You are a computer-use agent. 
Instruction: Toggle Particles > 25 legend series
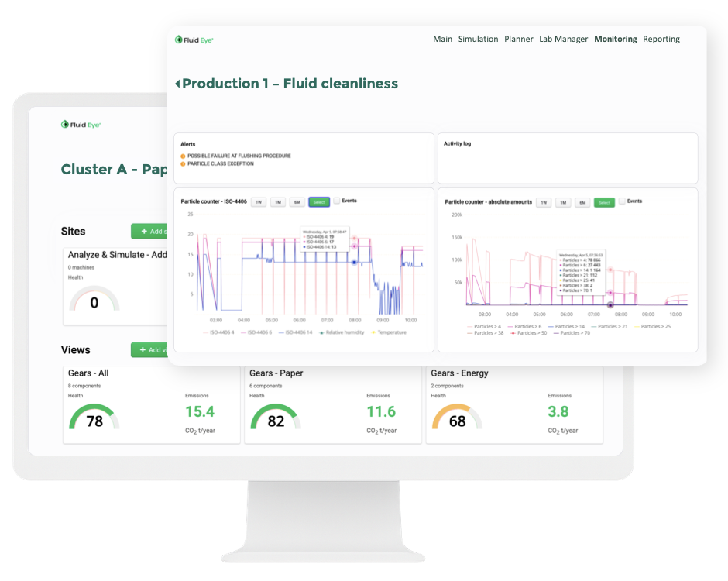[x=652, y=326]
